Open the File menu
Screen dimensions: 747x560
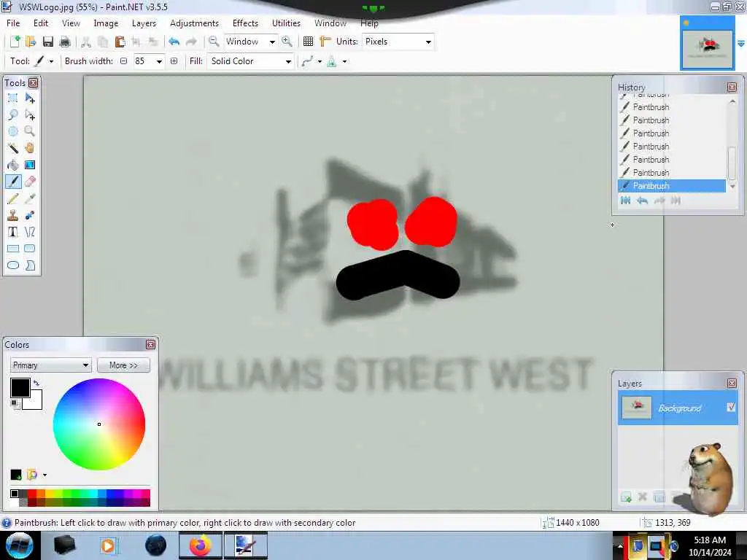13,23
